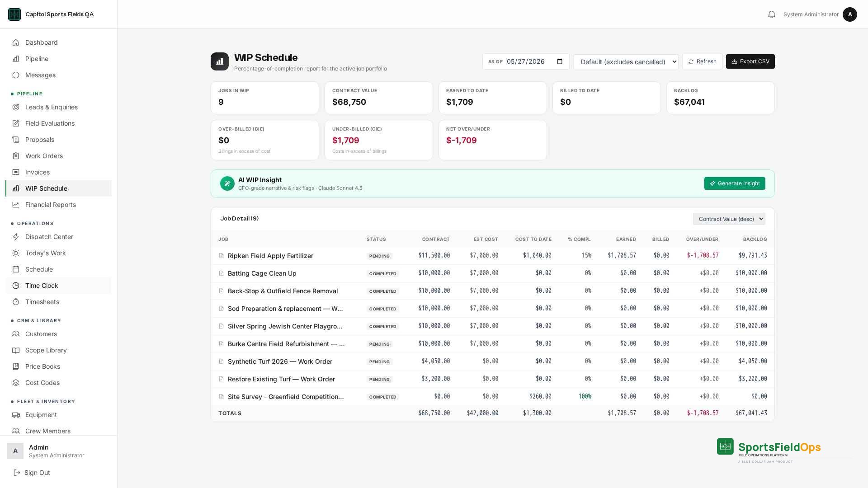Open Back-Stop & Outfield Fence Removal job
The image size is (868, 488).
pyautogui.click(x=283, y=291)
